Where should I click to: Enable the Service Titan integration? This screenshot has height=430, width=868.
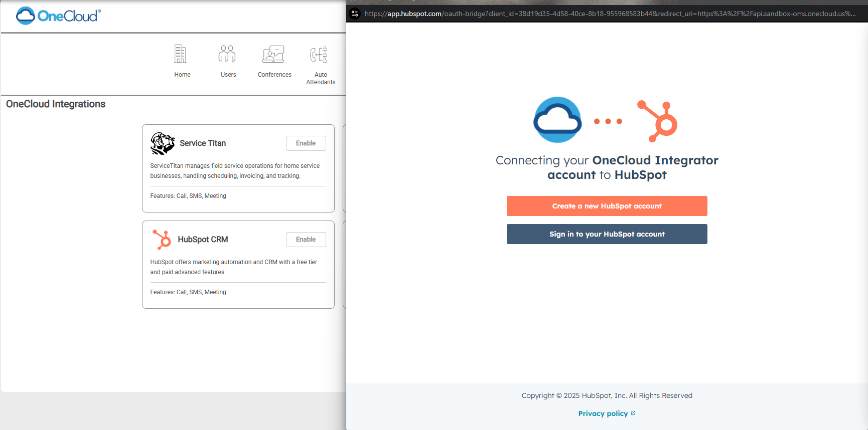coord(306,143)
